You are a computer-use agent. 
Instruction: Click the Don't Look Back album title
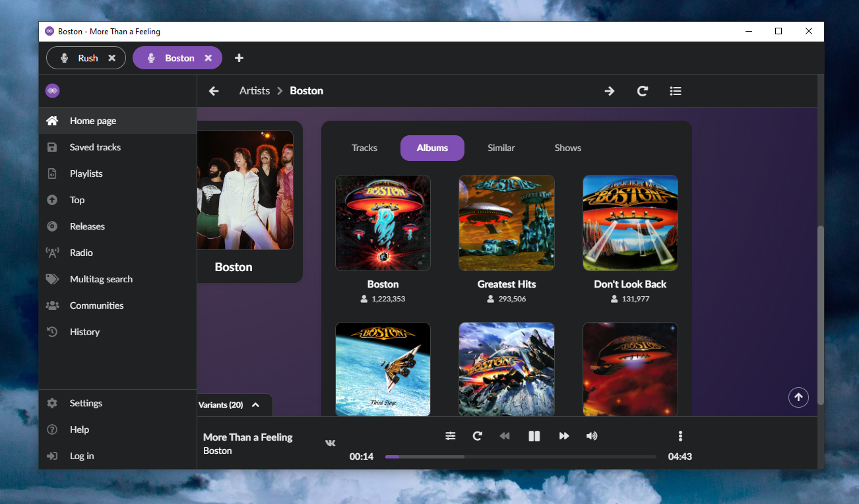click(630, 284)
